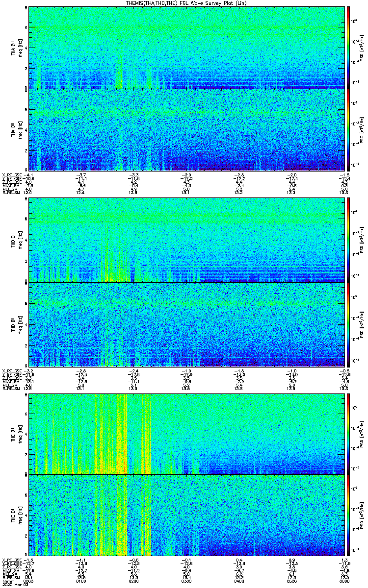Click the THE B∥ spectrogram panel
This screenshot has width=368, height=588.
pyautogui.click(x=186, y=515)
